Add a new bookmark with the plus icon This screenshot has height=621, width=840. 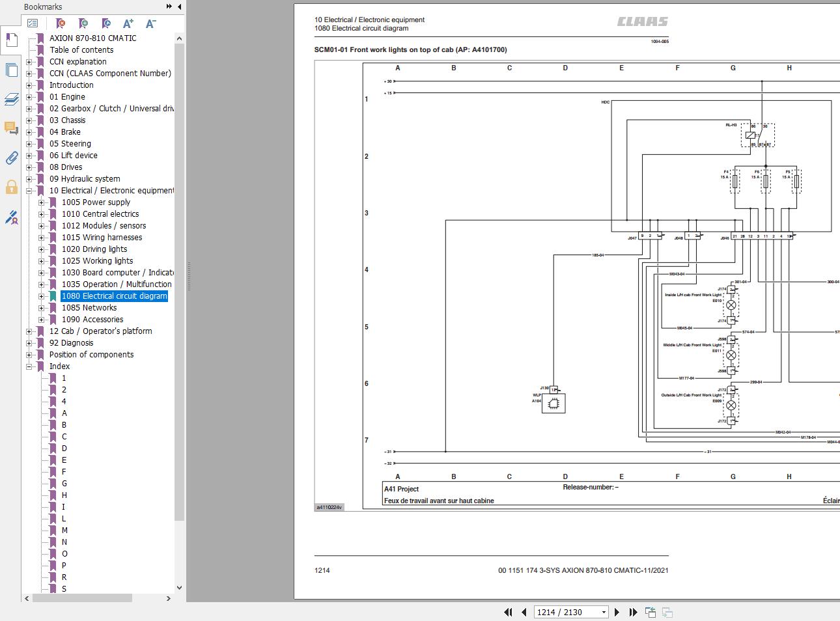pyautogui.click(x=83, y=23)
